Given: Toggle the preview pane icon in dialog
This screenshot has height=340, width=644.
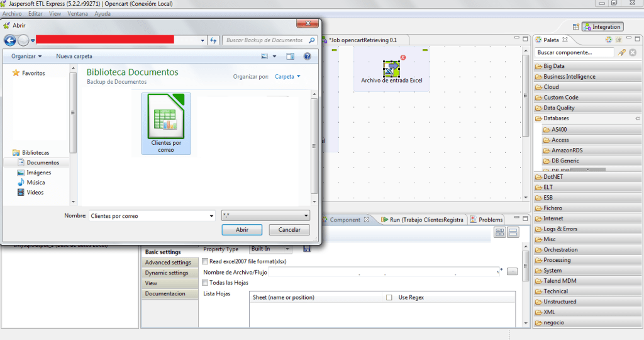Looking at the screenshot, I should click(291, 56).
